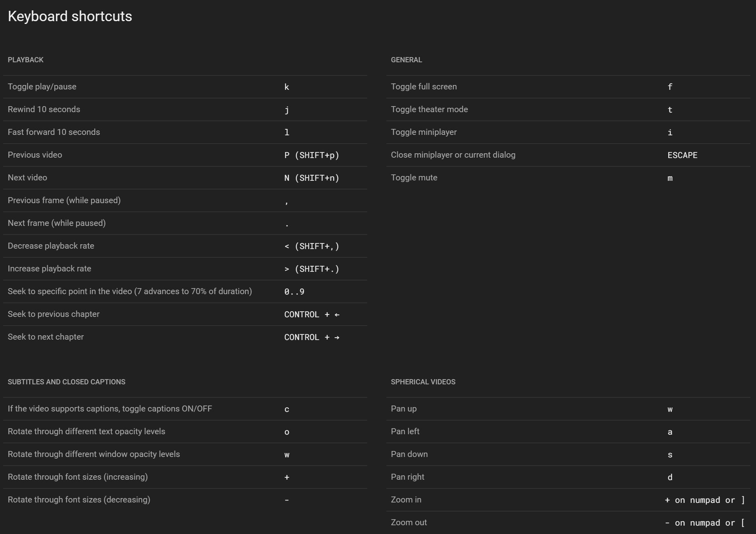Viewport: 756px width, 534px height.
Task: Click 'Seek to previous chapter' label
Action: pyautogui.click(x=54, y=314)
